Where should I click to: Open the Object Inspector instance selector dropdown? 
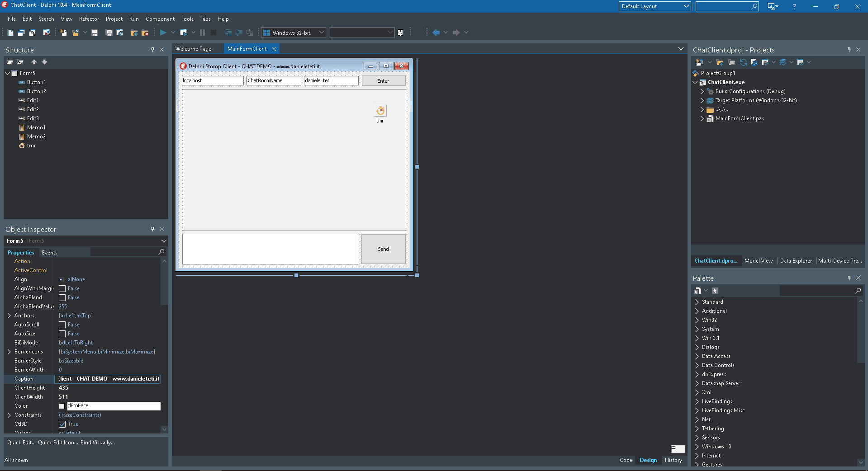coord(164,241)
